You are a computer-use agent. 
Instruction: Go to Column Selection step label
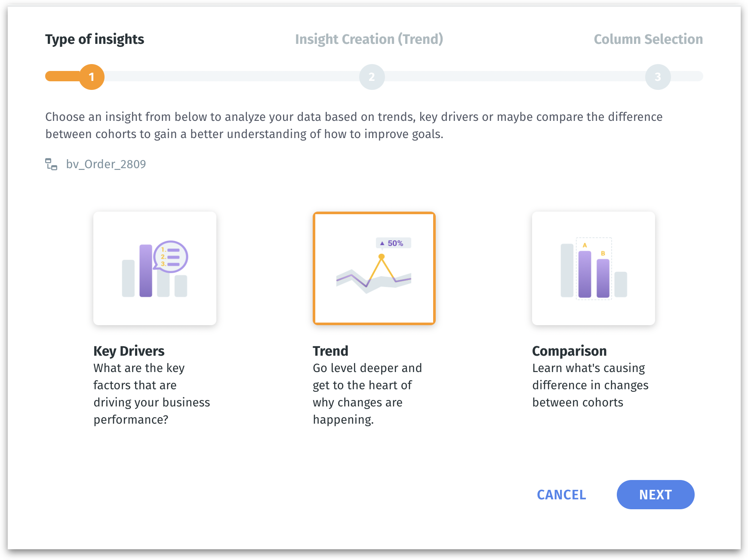coord(648,39)
